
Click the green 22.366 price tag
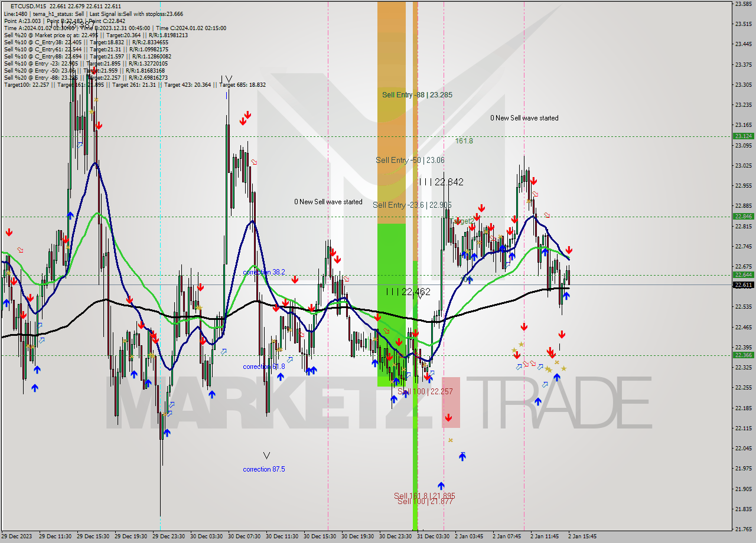click(743, 355)
